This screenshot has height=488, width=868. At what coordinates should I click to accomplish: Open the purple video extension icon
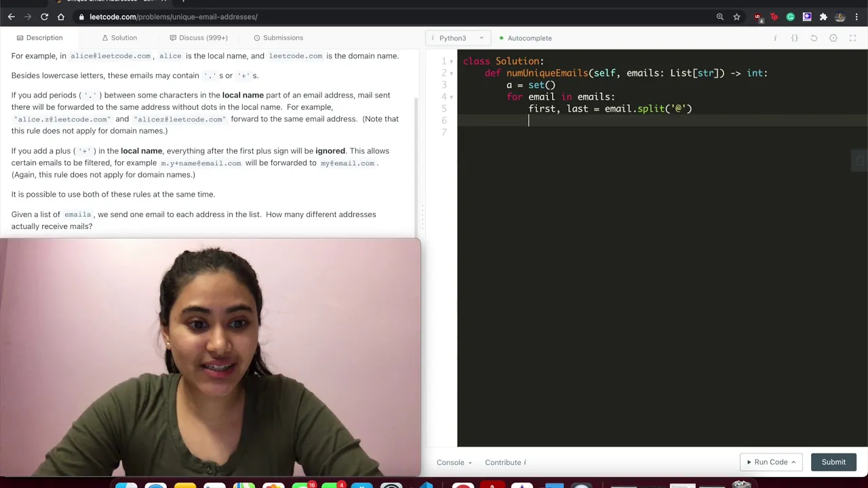[x=807, y=17]
